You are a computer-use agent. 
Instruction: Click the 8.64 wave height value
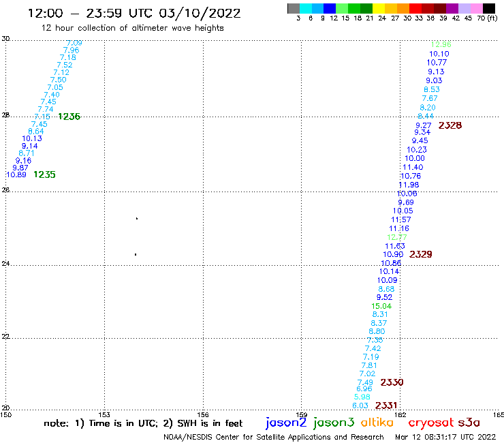tap(35, 132)
